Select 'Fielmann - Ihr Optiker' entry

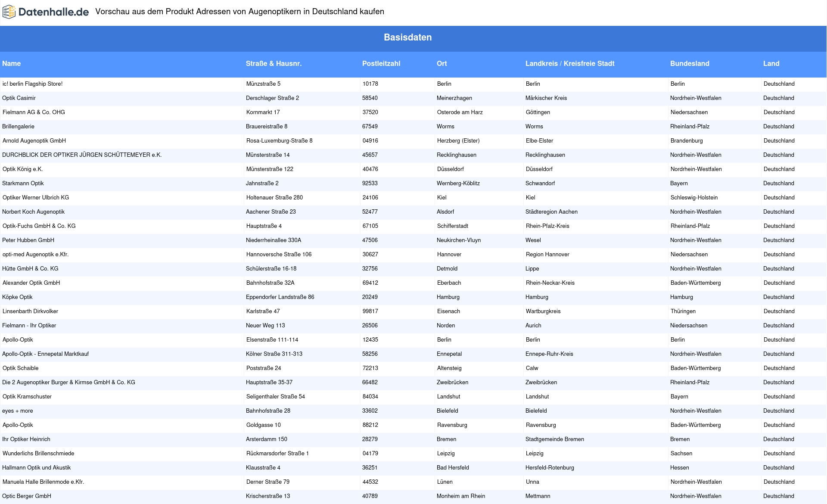[29, 326]
